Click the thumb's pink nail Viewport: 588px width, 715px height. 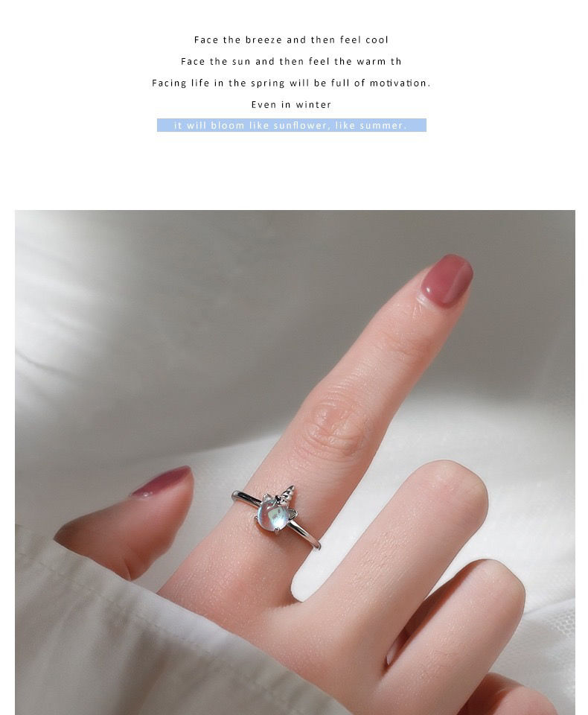coord(162,482)
